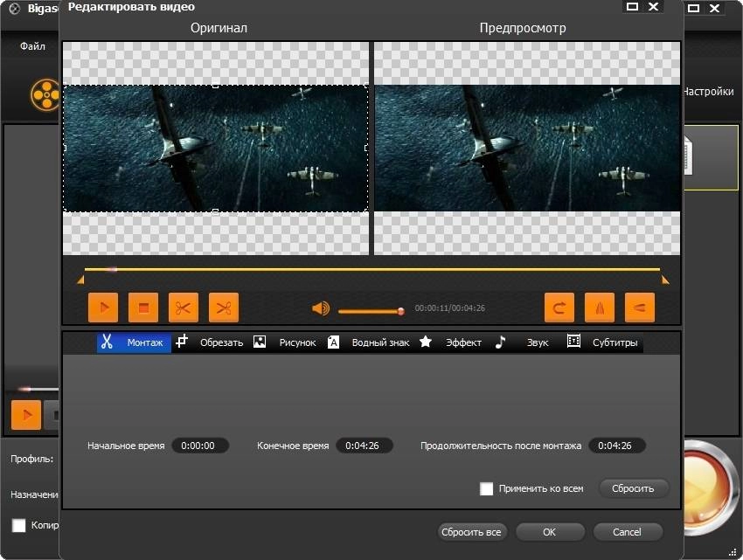Stop video playback in the edit dialog
Viewport: 743px width, 560px height.
(x=143, y=308)
